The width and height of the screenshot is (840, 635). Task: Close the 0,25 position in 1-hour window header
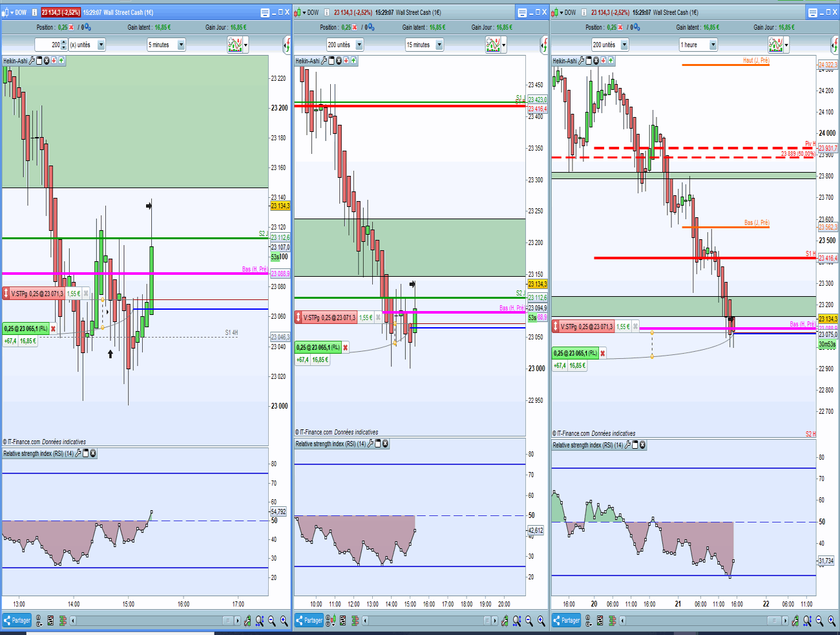620,27
